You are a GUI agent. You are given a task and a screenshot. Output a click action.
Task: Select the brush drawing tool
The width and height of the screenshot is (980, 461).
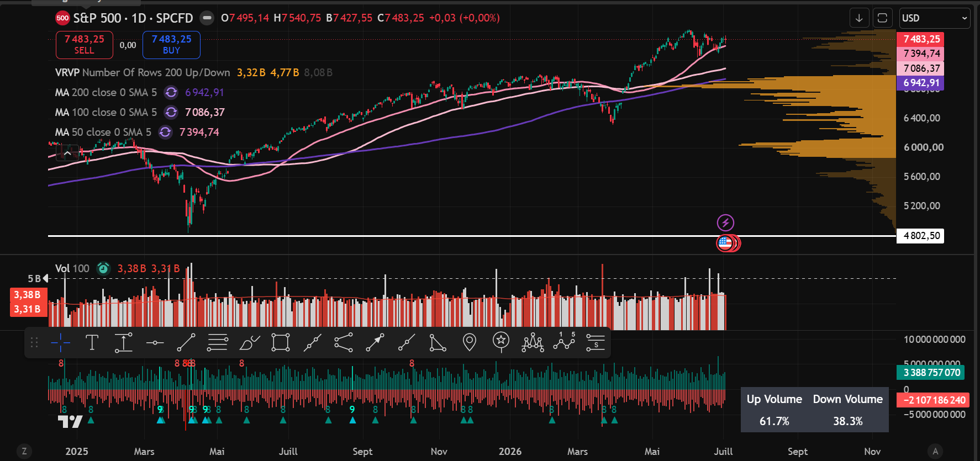[249, 343]
